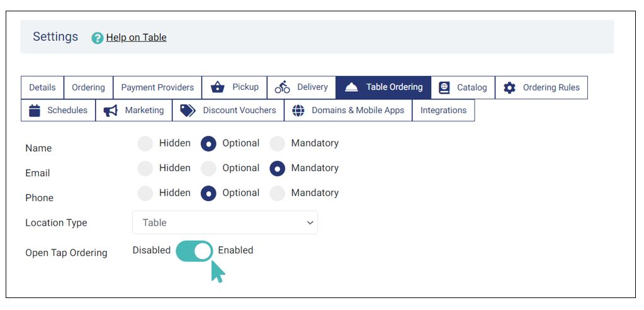Select Optional for Email
Viewport: 644px width, 310px height.
pos(208,169)
